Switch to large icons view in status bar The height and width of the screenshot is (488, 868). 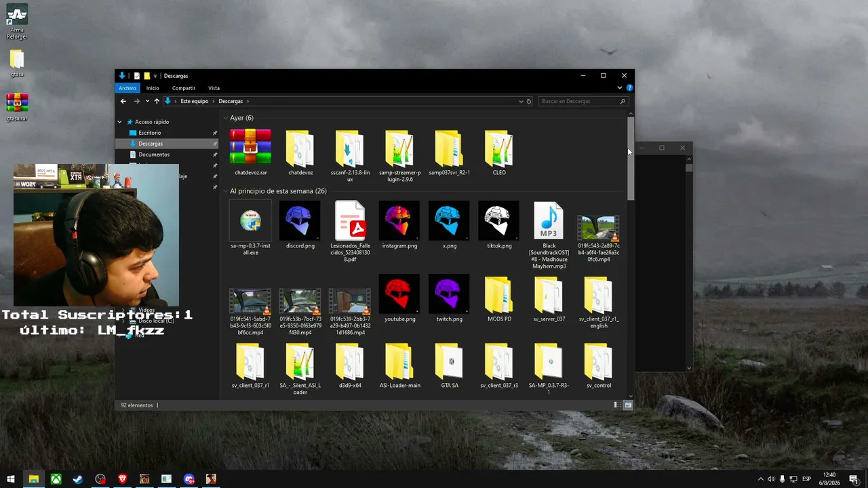pyautogui.click(x=628, y=405)
